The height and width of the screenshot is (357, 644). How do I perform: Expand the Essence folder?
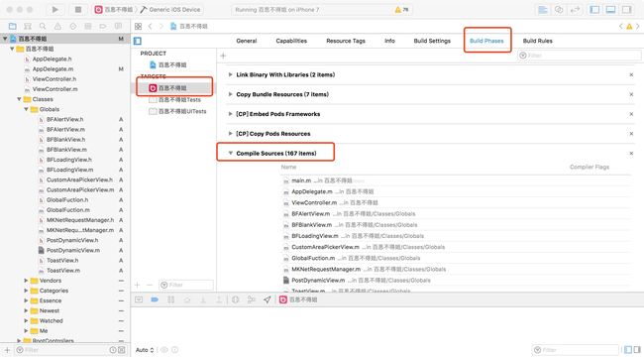click(x=26, y=300)
